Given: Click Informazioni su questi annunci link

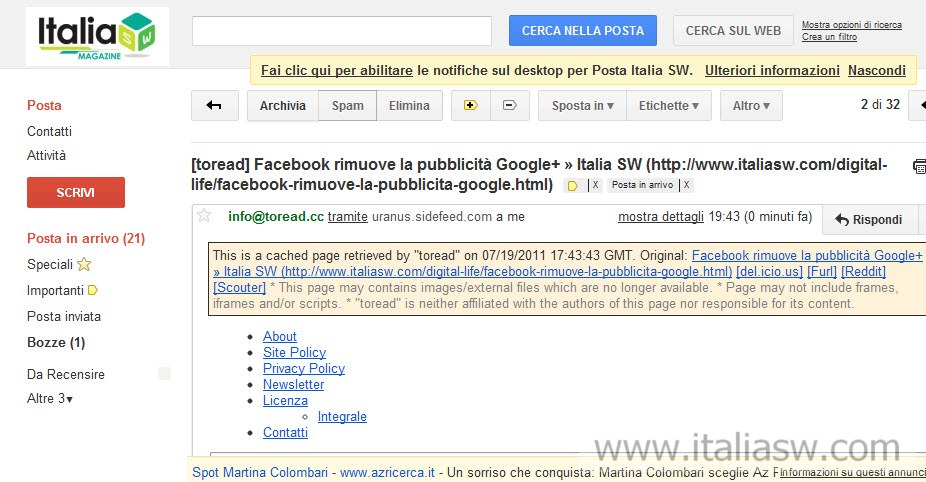Looking at the screenshot, I should [853, 473].
